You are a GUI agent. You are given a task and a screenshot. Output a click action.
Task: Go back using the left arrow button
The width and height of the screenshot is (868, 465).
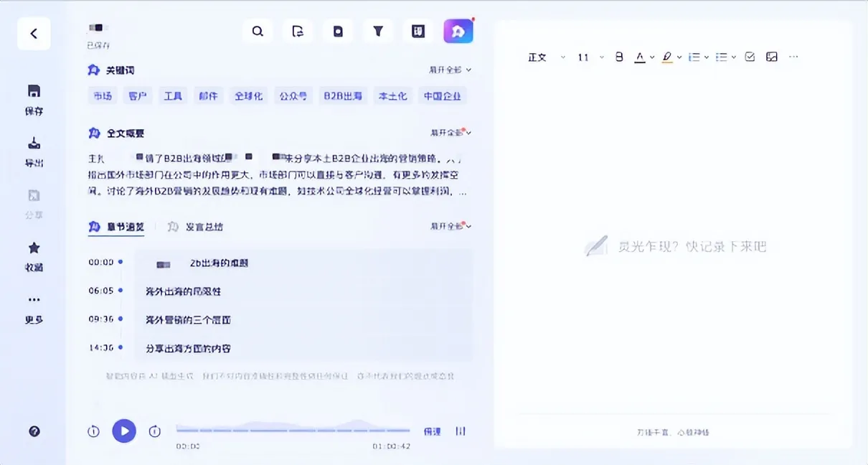pyautogui.click(x=34, y=33)
